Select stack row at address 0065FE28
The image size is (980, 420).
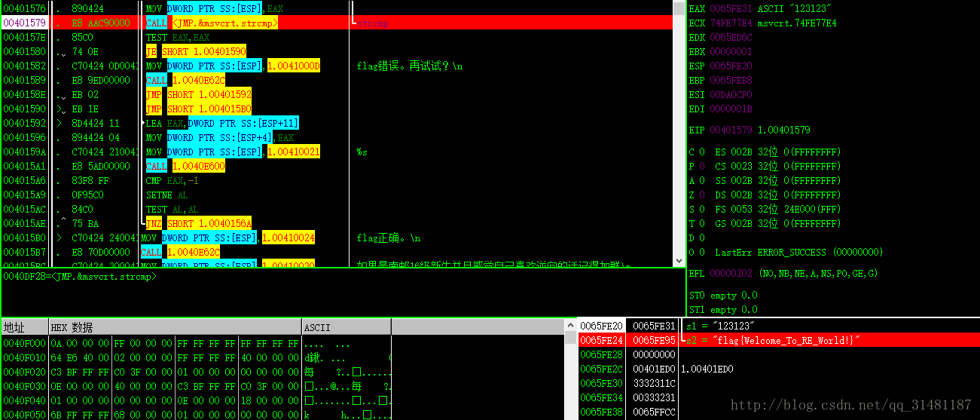(779, 354)
